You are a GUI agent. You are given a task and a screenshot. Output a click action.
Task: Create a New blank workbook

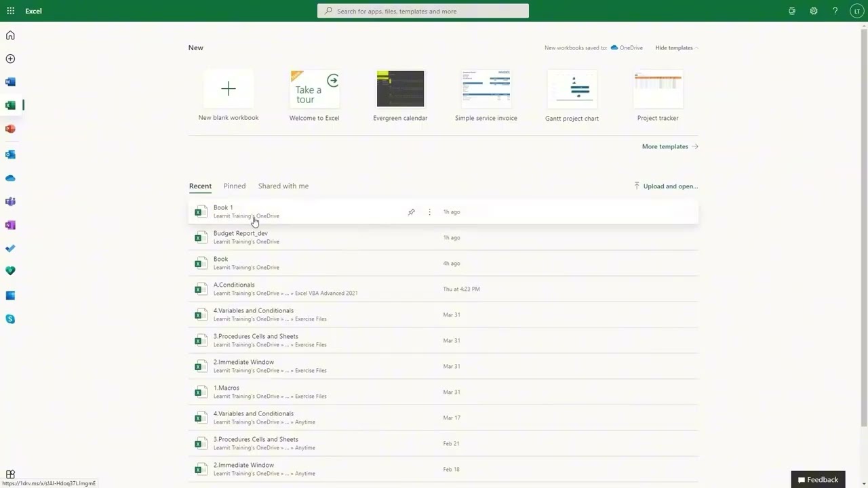coord(229,96)
